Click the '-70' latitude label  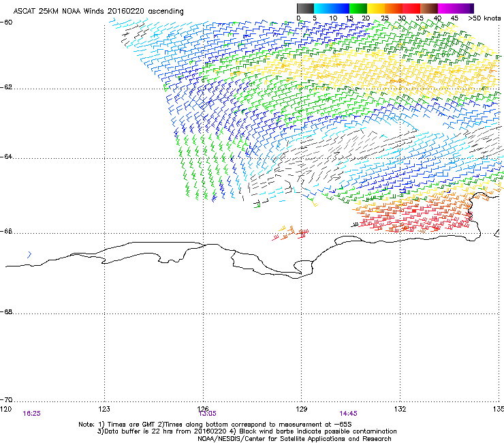click(7, 399)
